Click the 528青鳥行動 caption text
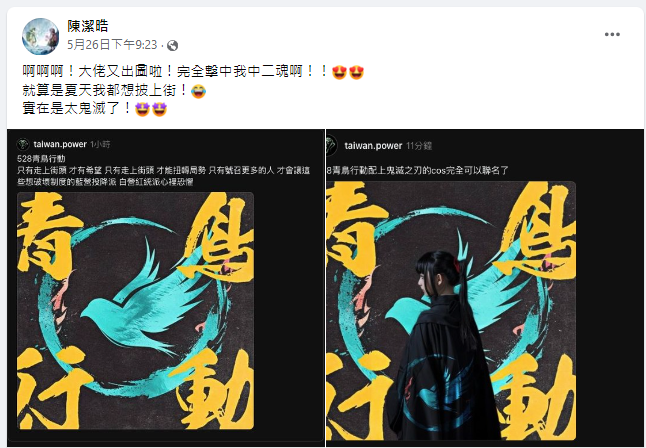The image size is (646, 448). [x=41, y=159]
